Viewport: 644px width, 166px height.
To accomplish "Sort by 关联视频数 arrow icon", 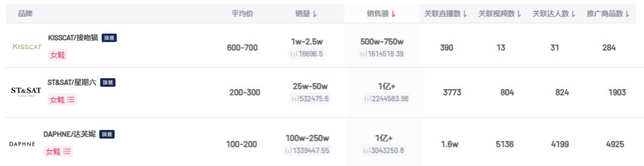I will coord(519,14).
